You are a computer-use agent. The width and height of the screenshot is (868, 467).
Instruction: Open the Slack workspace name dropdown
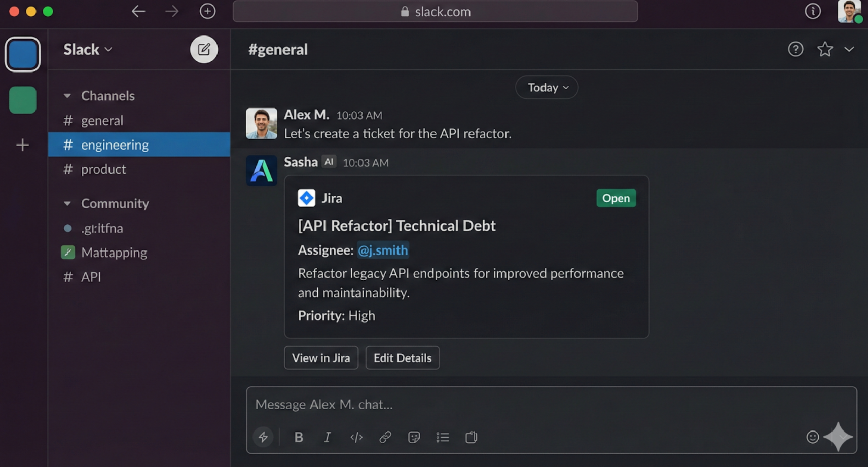point(88,50)
